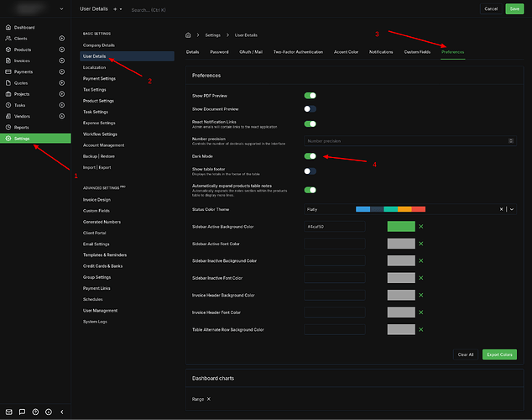Clear Invoice Header Font Color with X
Viewport: 532px width, 420px height.
(420, 312)
